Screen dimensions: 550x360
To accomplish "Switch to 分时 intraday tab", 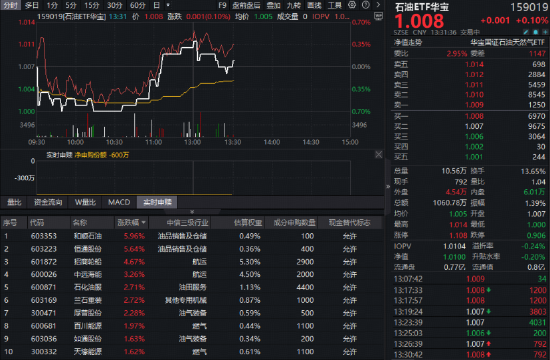I will [x=11, y=5].
